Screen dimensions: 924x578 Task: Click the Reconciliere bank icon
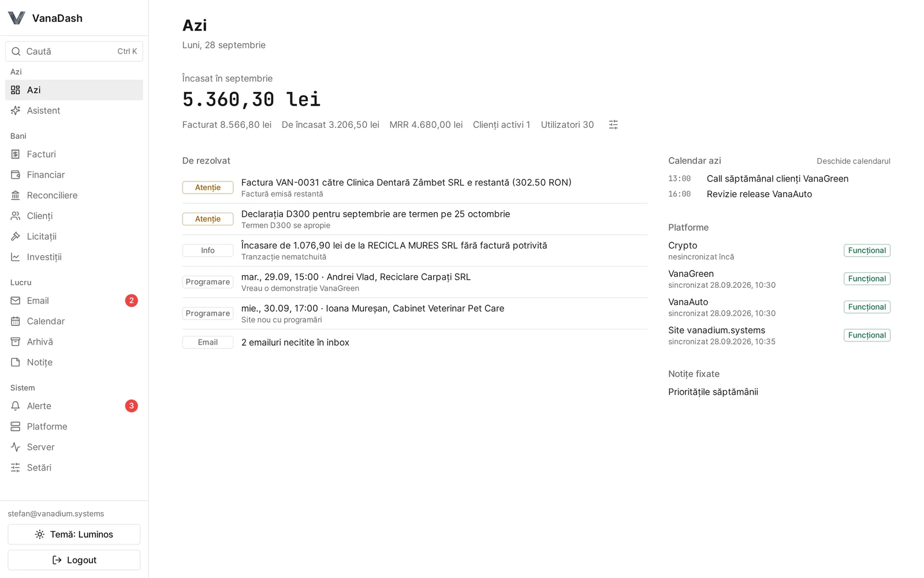(16, 195)
